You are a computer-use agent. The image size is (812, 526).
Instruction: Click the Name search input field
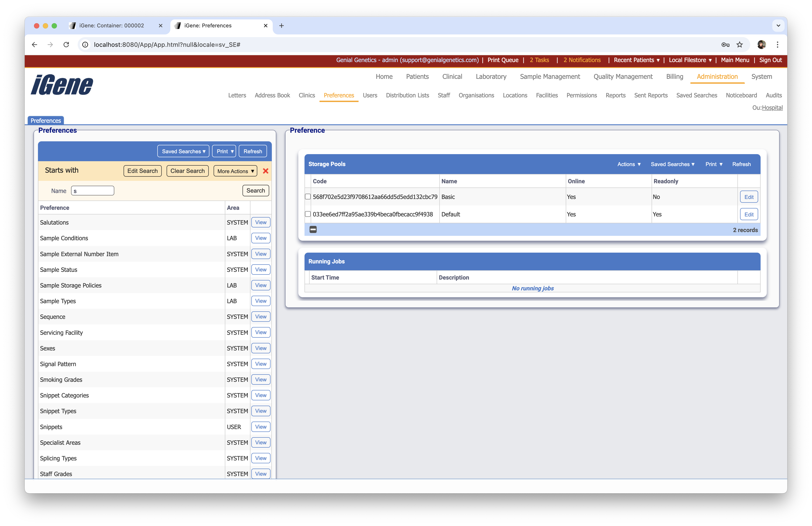[92, 191]
